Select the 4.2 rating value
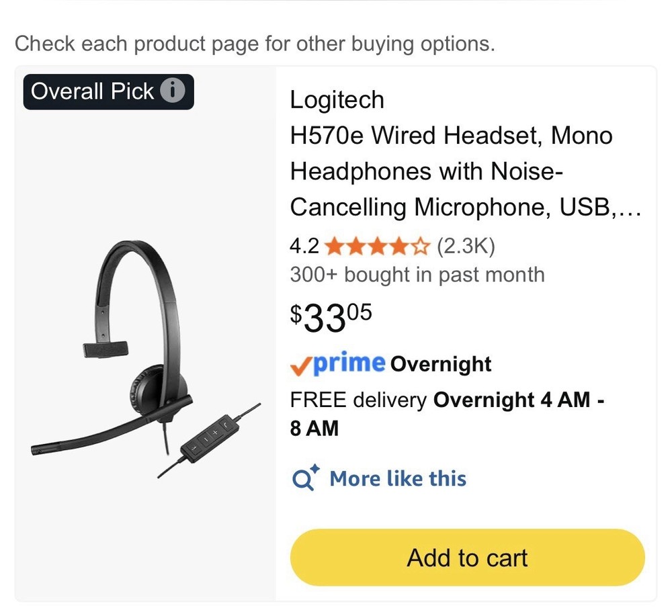The height and width of the screenshot is (616, 672). (304, 246)
